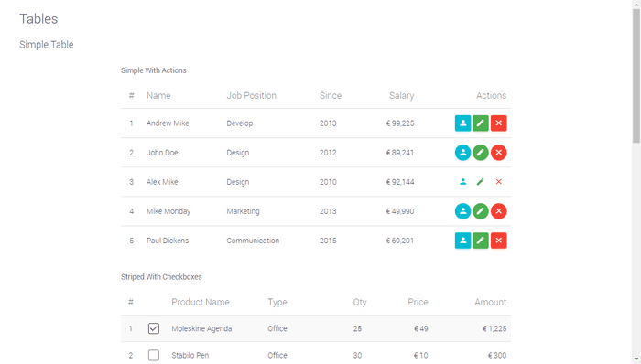Click the salary value € 49,990
Image resolution: width=641 pixels, height=364 pixels.
click(400, 211)
